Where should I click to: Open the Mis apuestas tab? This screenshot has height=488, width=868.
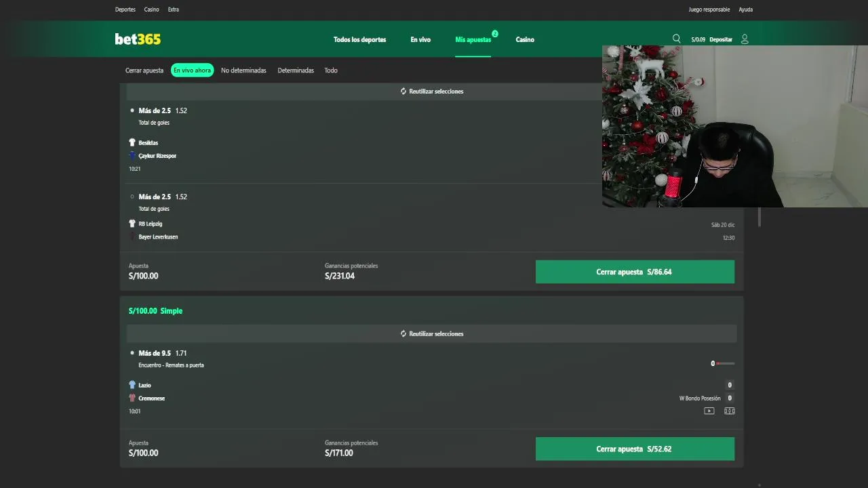(473, 40)
